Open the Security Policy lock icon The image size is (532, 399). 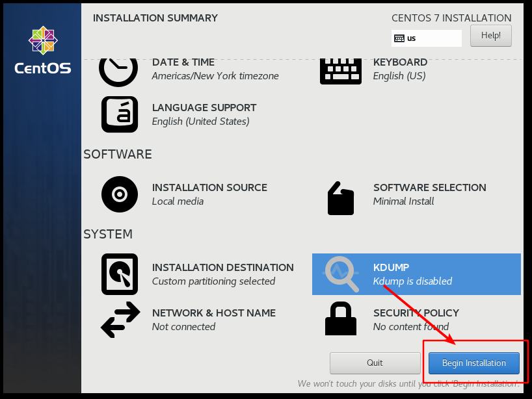click(x=341, y=318)
